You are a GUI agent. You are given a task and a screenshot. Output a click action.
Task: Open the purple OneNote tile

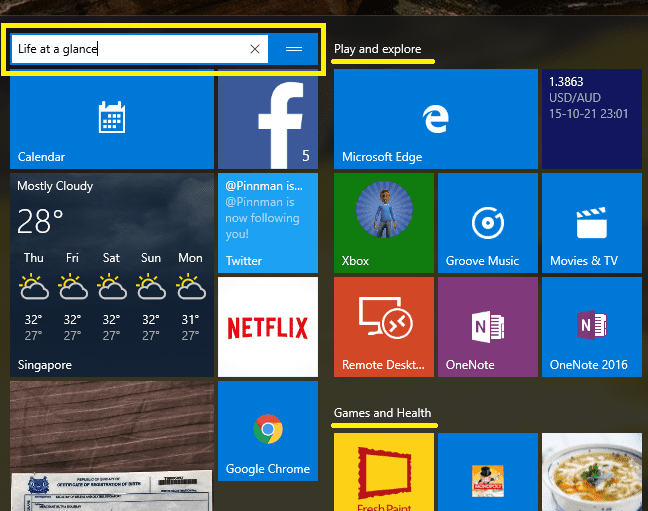tap(488, 327)
